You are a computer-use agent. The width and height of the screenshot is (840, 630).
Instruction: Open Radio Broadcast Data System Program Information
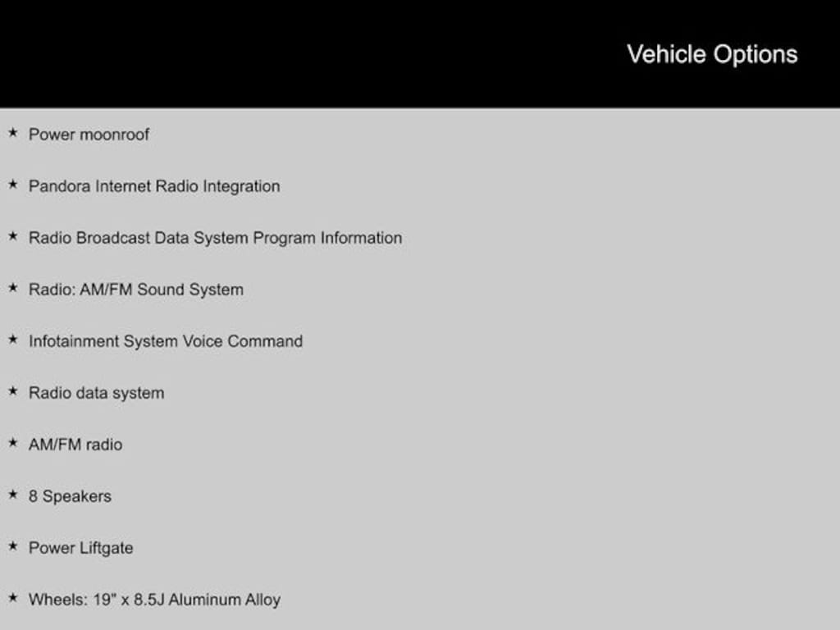pos(215,238)
